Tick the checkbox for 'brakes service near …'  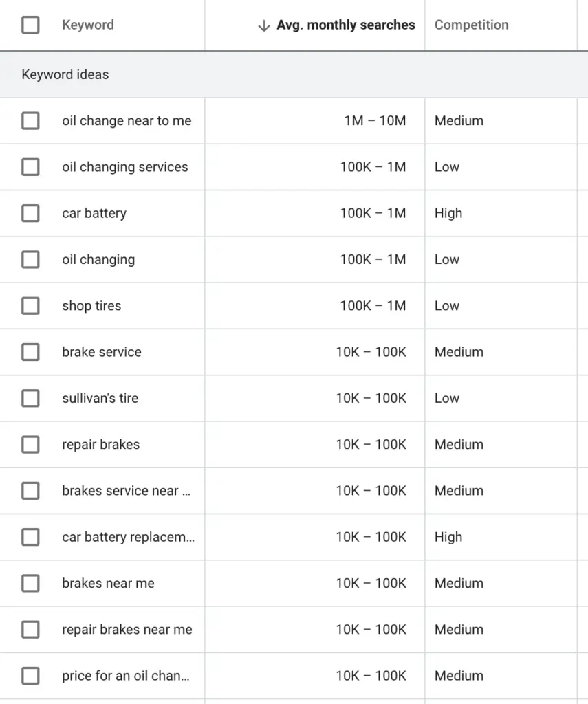point(30,491)
